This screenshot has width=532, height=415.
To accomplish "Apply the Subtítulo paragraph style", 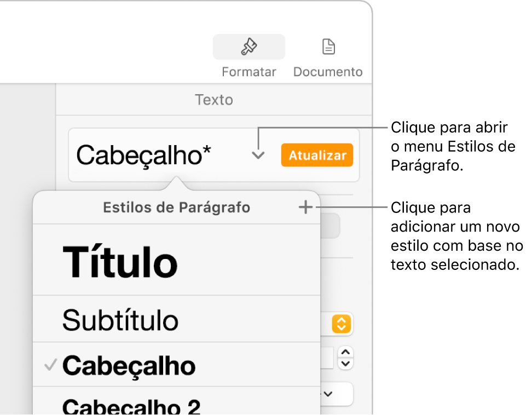I will pos(176,319).
